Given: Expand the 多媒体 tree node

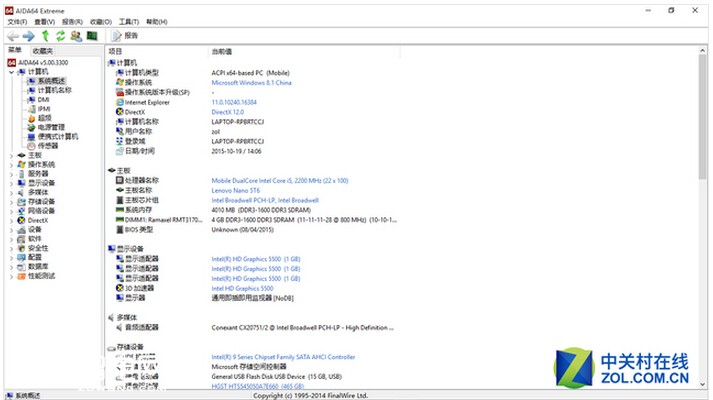Looking at the screenshot, I should pos(11,193).
